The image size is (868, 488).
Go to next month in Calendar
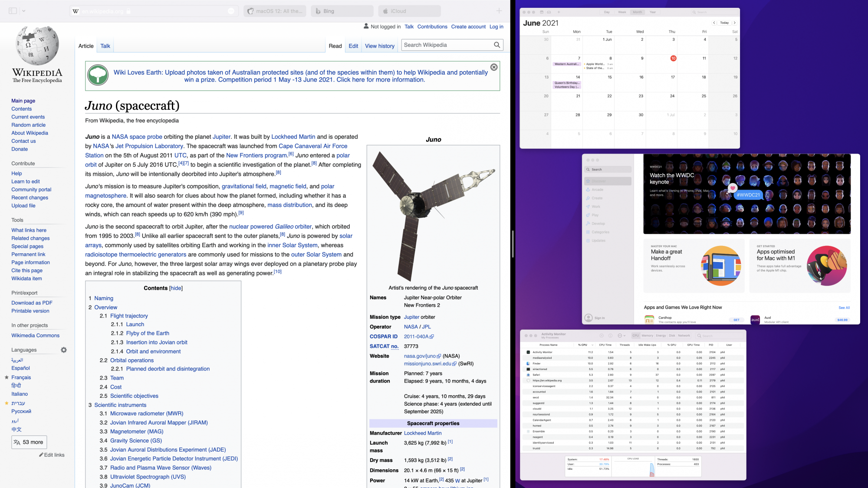[x=734, y=23]
